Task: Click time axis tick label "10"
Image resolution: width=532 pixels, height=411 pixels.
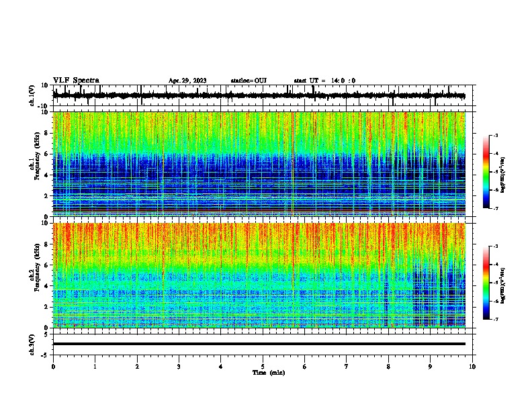Action: pos(472,367)
